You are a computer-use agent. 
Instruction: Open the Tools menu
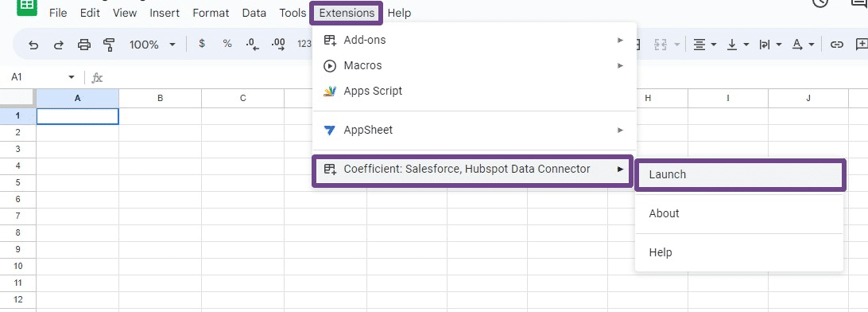(293, 13)
